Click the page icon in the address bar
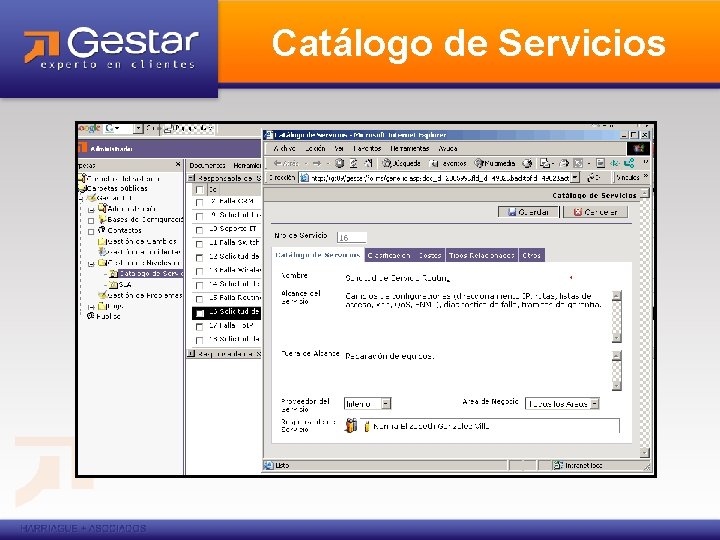 tap(304, 178)
